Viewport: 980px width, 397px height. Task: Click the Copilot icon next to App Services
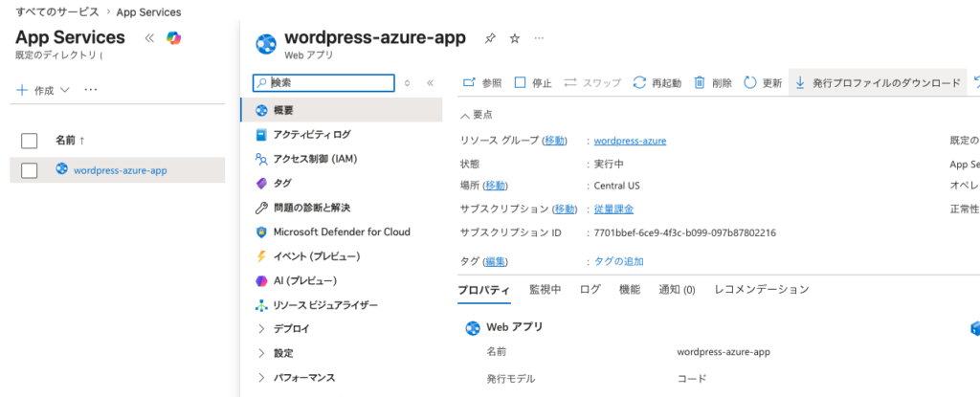pos(173,38)
